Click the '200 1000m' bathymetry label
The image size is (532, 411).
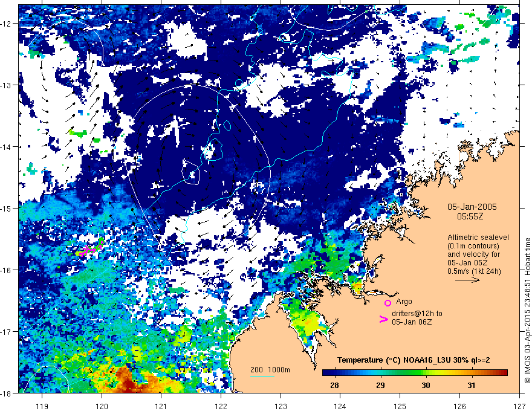[x=270, y=370]
